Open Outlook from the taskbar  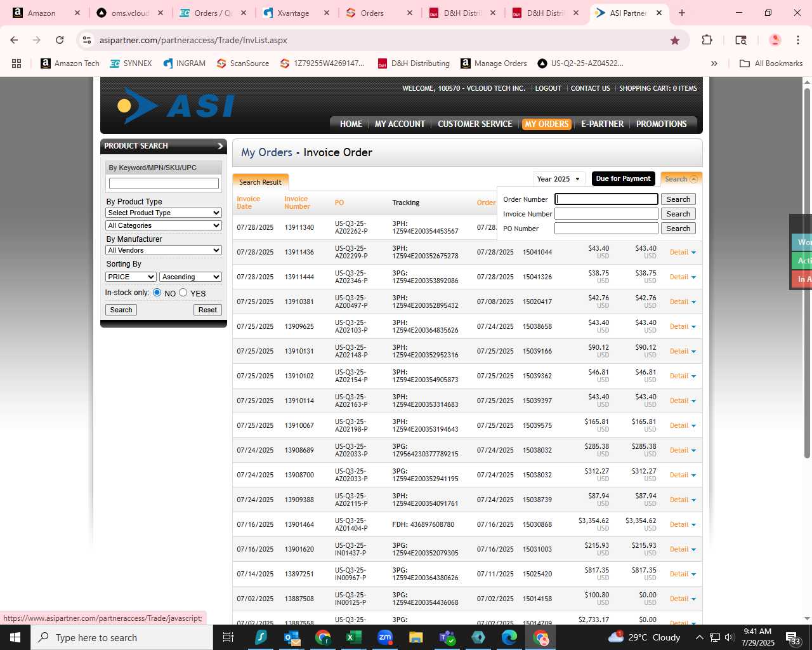[x=291, y=637]
